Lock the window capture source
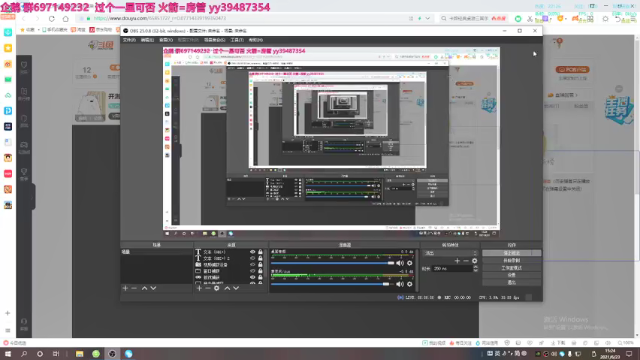The width and height of the screenshot is (640, 360). [260, 271]
